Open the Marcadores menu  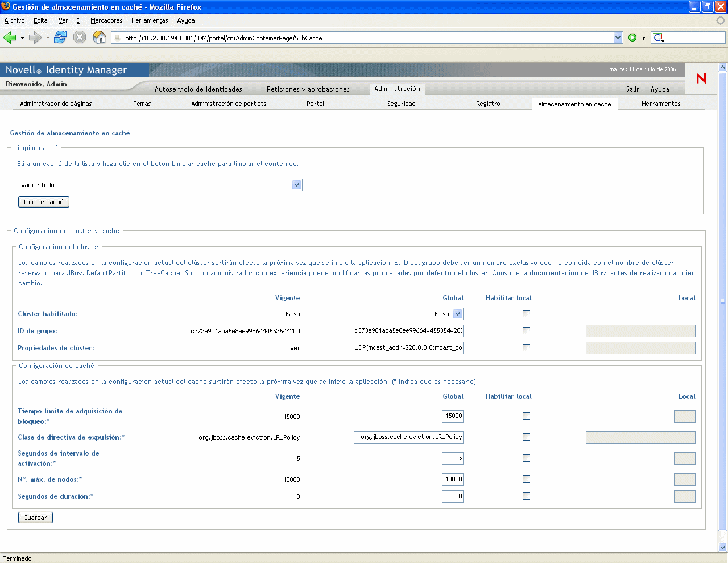(x=106, y=20)
